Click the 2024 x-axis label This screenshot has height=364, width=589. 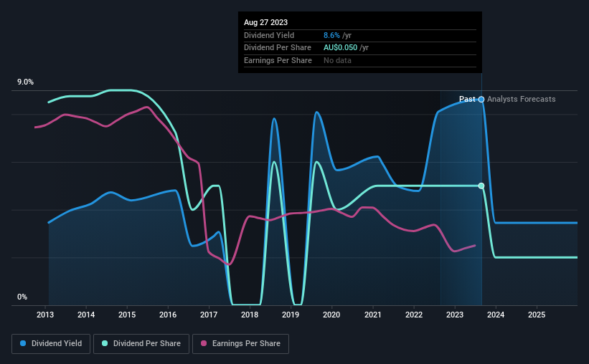[496, 315]
